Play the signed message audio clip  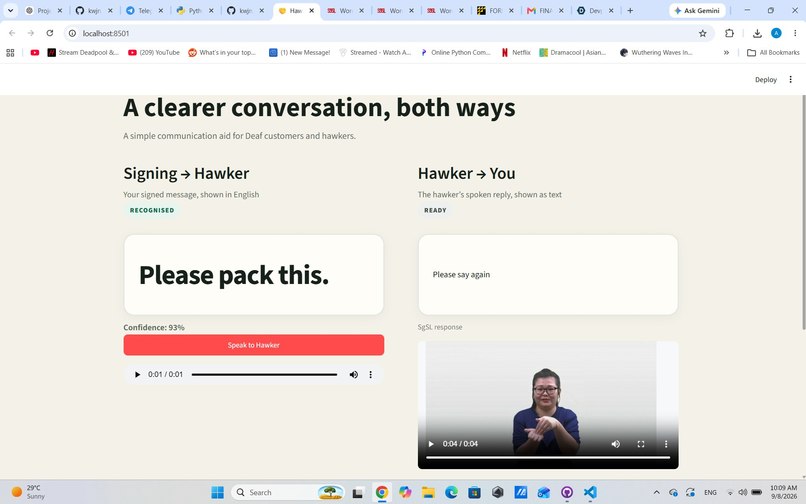(137, 374)
